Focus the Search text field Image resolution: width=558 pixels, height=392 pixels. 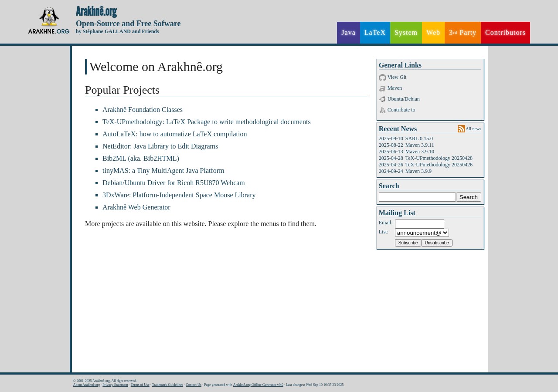[417, 197]
